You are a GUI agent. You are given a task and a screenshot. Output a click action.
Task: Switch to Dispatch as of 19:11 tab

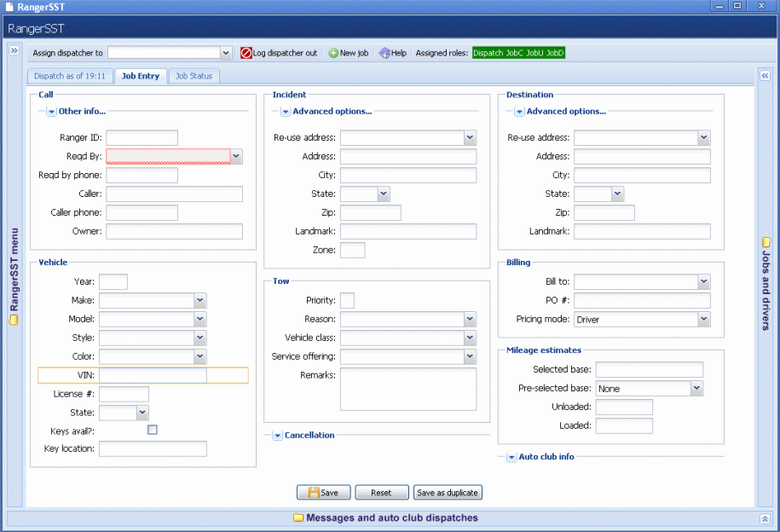coord(71,76)
